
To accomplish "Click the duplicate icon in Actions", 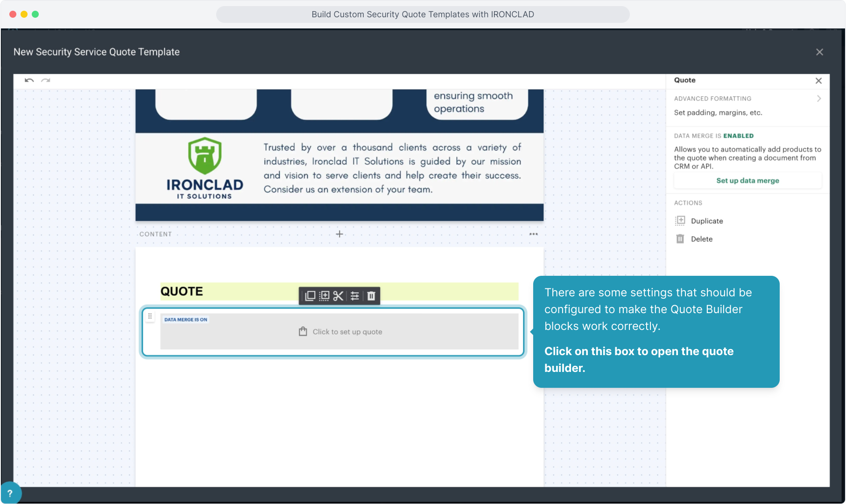I will (680, 221).
